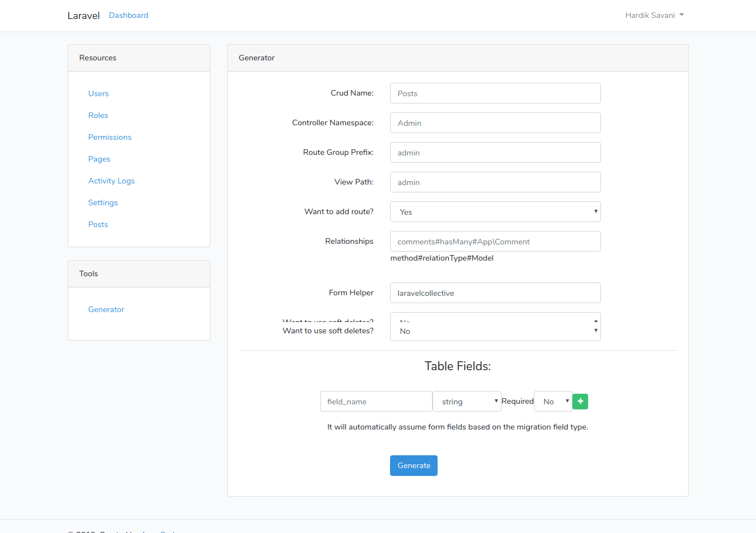
Task: Open Settings in Resources panel
Action: click(103, 202)
